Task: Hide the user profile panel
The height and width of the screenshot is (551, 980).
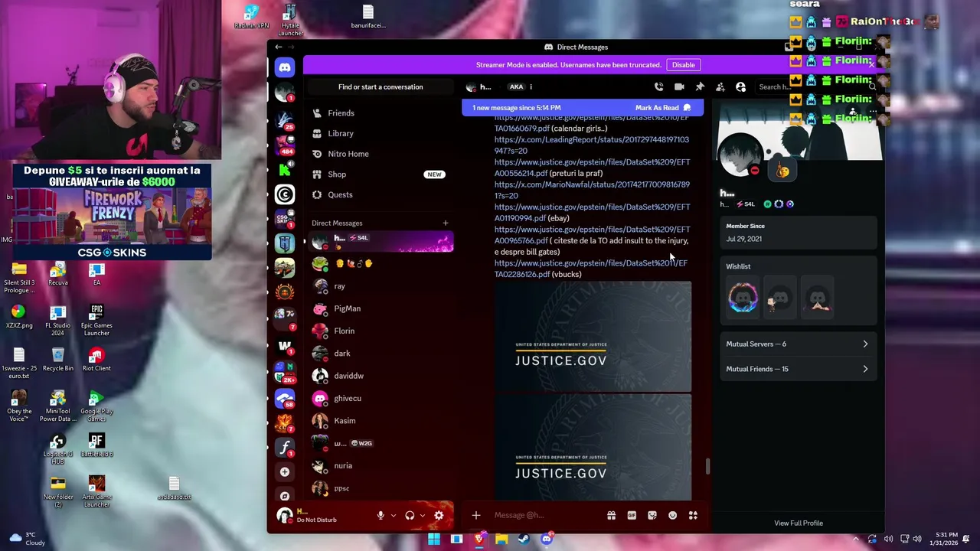Action: point(740,87)
